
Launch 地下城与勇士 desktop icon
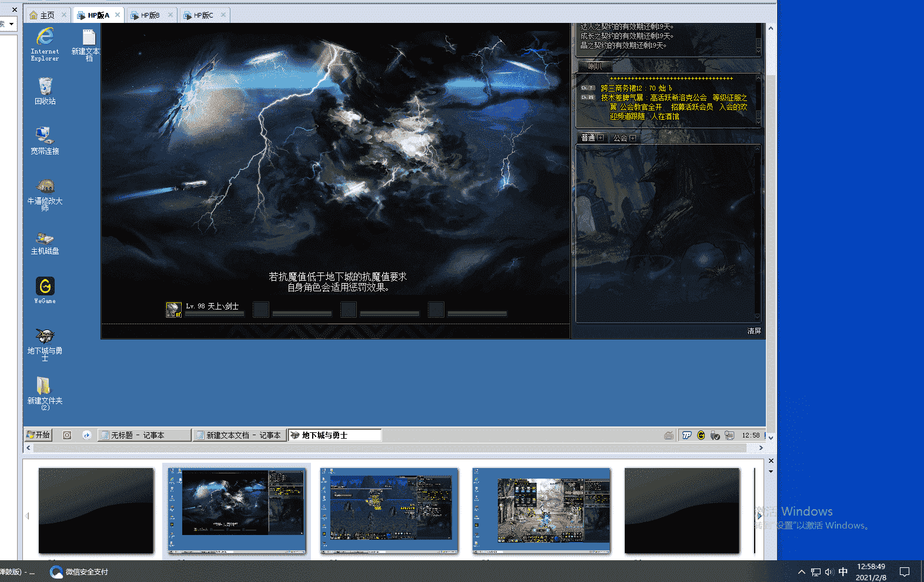click(x=45, y=344)
